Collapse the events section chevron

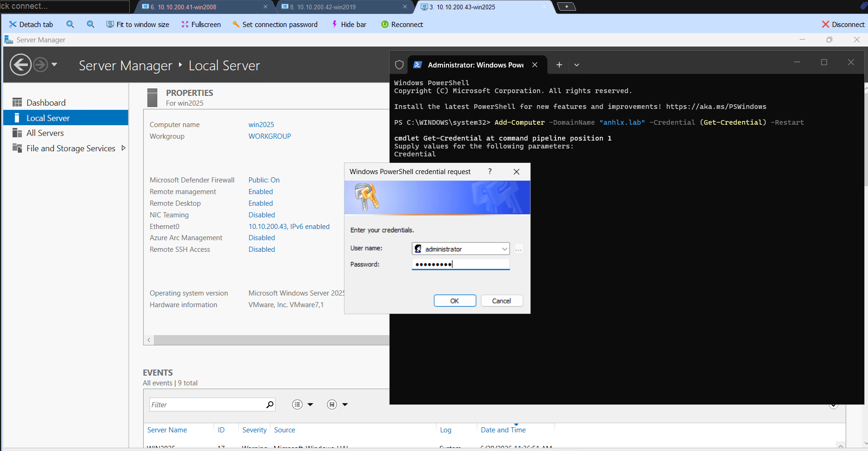(x=834, y=405)
